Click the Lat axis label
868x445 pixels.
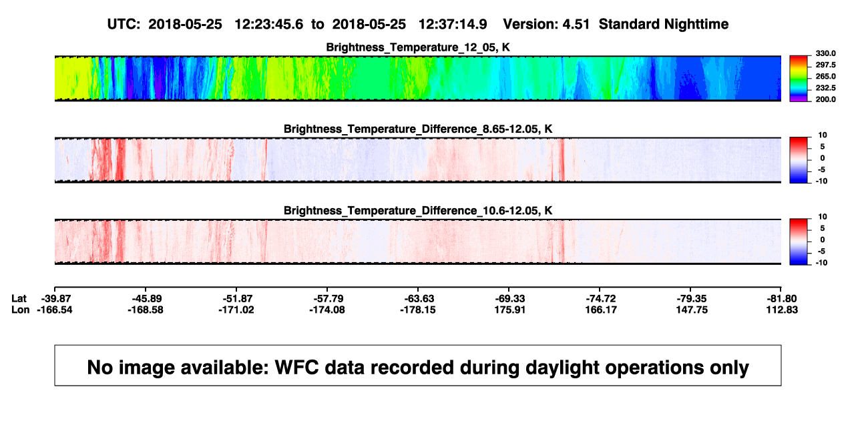[x=20, y=298]
